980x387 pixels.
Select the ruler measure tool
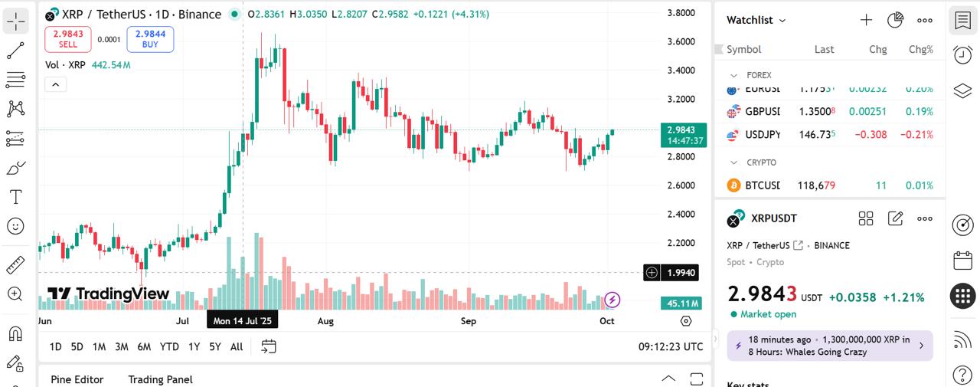15,265
